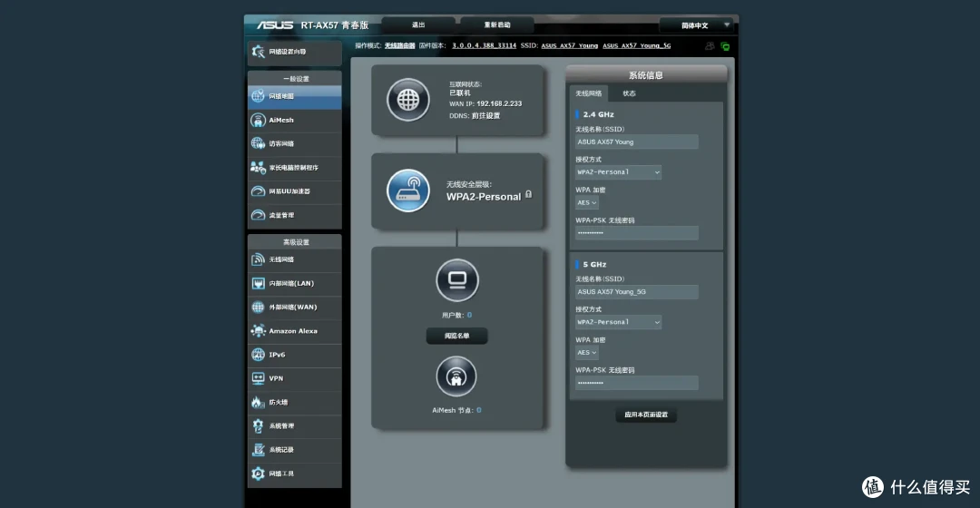Viewport: 980px width, 508px height.
Task: Click the WPA2-Personal security level text
Action: pyautogui.click(x=483, y=197)
